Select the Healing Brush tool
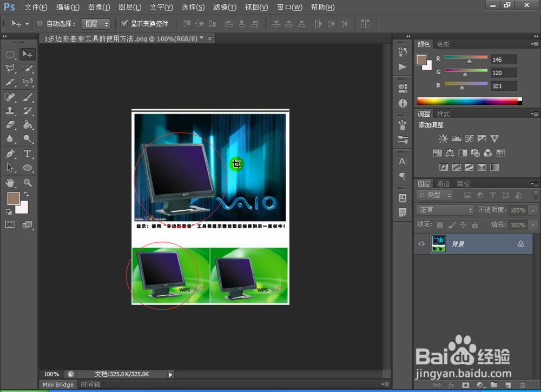541x392 pixels. click(x=10, y=97)
